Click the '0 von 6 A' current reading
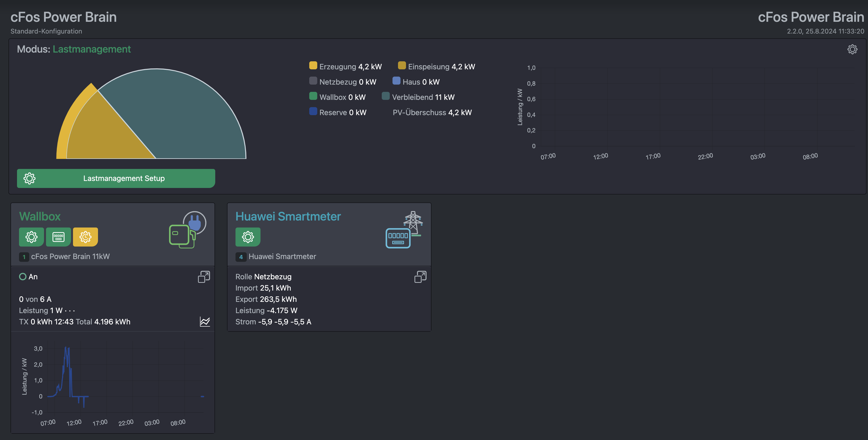This screenshot has height=440, width=868. pyautogui.click(x=35, y=299)
